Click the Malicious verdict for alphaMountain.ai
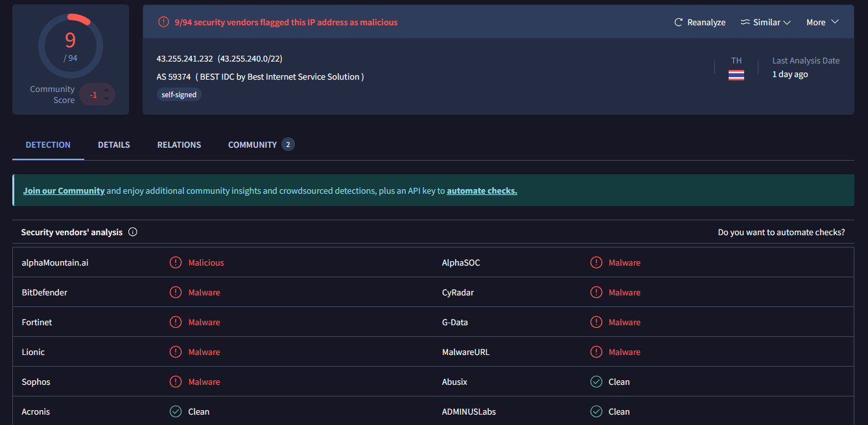868x425 pixels. 206,262
